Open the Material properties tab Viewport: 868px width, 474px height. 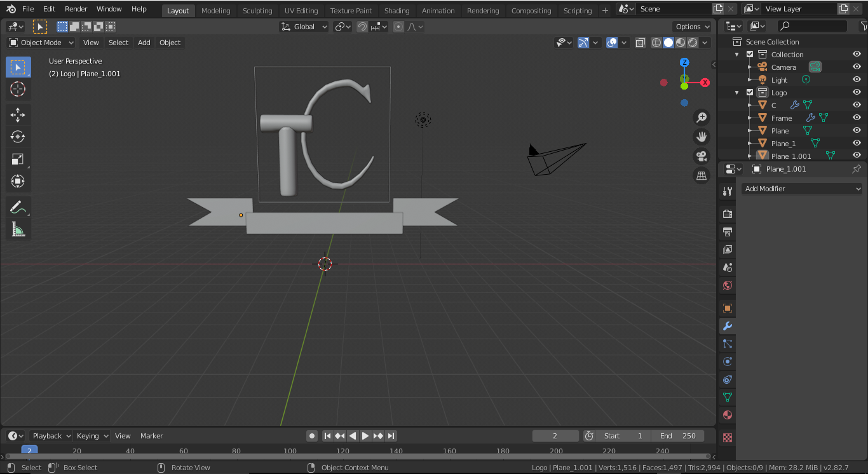point(728,415)
